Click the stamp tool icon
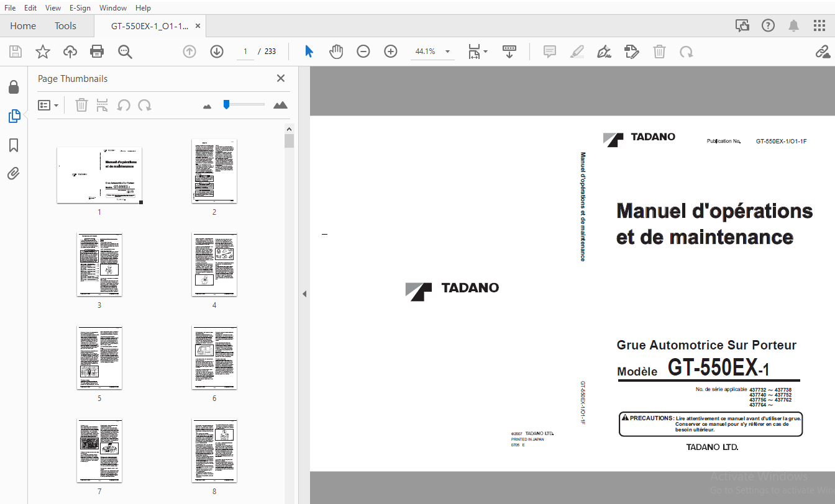This screenshot has height=504, width=835. click(632, 52)
